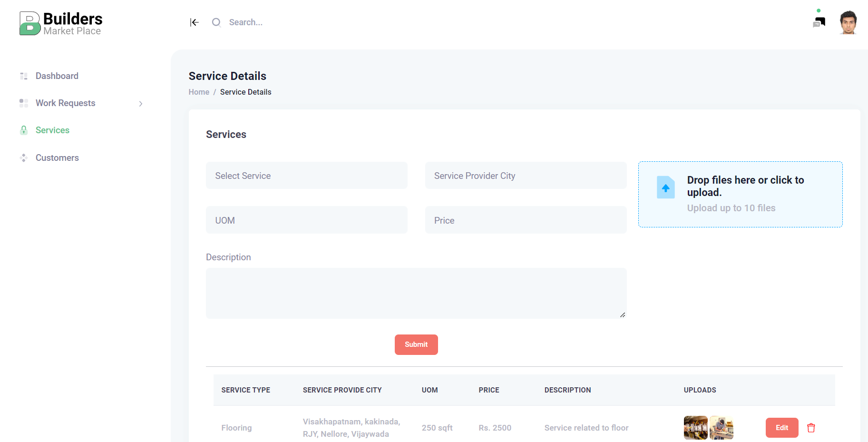Viewport: 868px width, 442px height.
Task: Open the first Flooring upload thumbnail
Action: [695, 428]
